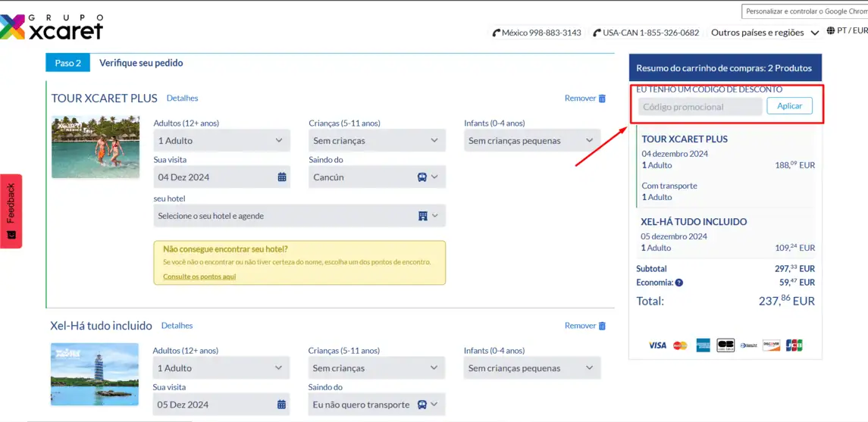Click Consulte os pontos aqui link
This screenshot has height=422, width=868.
pyautogui.click(x=199, y=277)
